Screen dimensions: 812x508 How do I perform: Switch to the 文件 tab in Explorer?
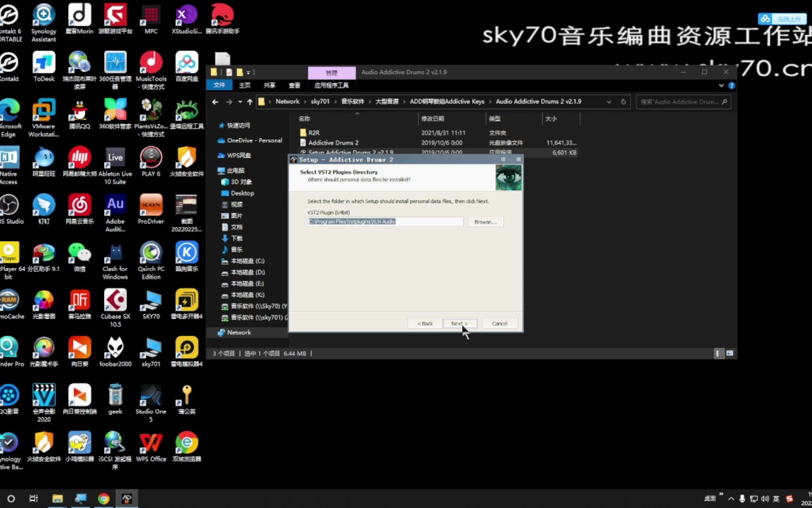coord(219,85)
